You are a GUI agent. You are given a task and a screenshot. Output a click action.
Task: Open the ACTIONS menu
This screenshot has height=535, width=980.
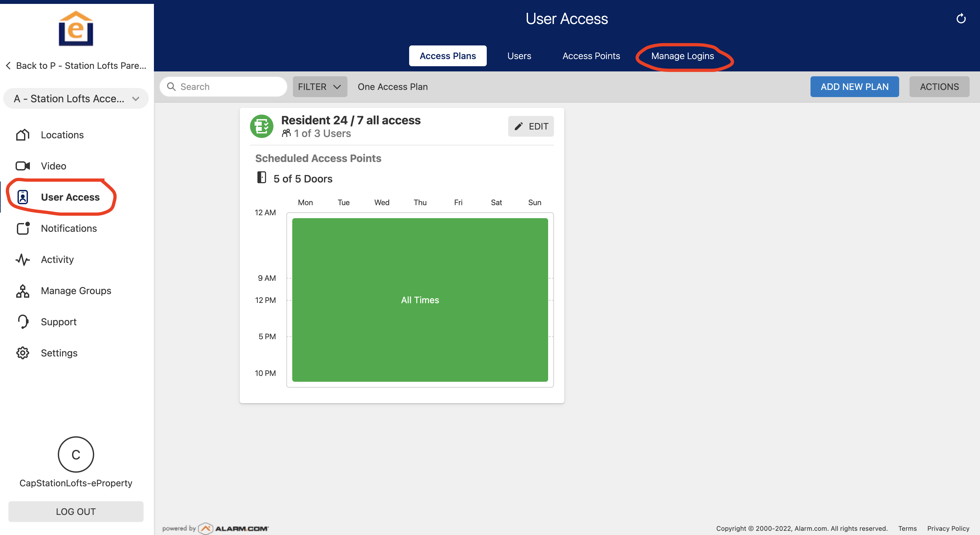(x=939, y=87)
